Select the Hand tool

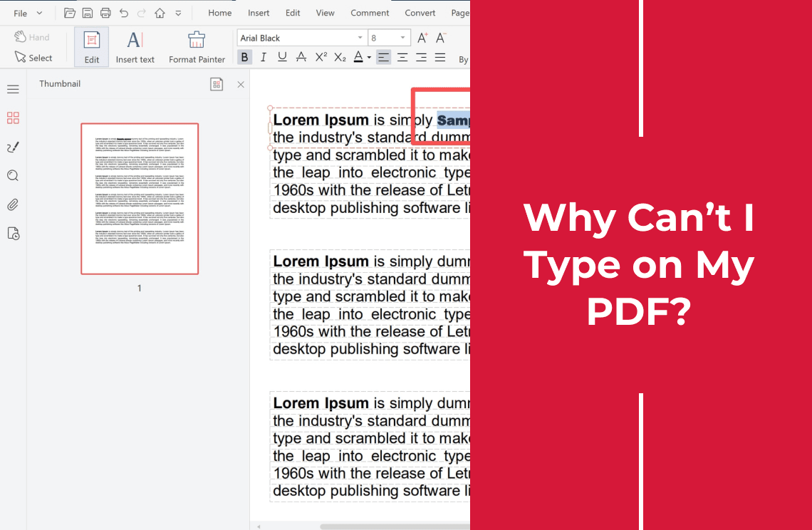click(31, 37)
